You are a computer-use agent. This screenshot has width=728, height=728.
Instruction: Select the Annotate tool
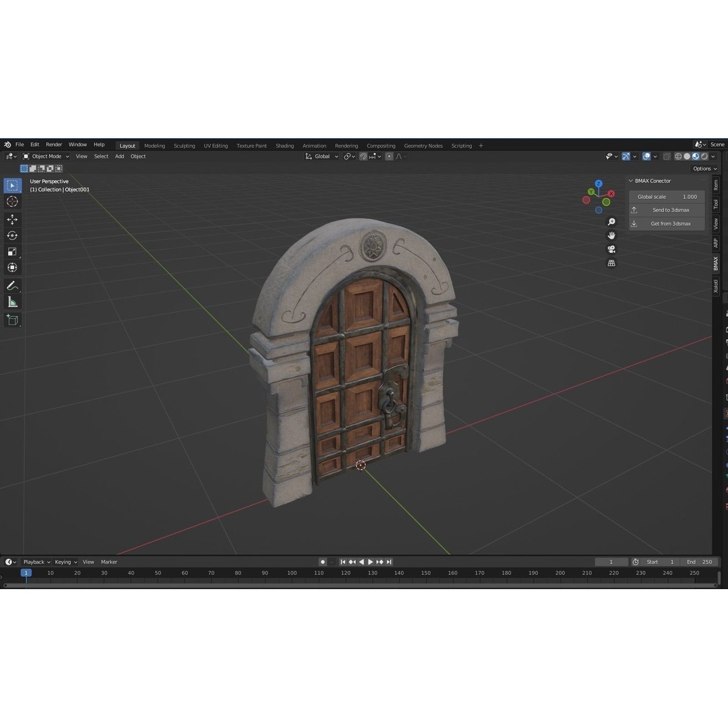point(12,285)
